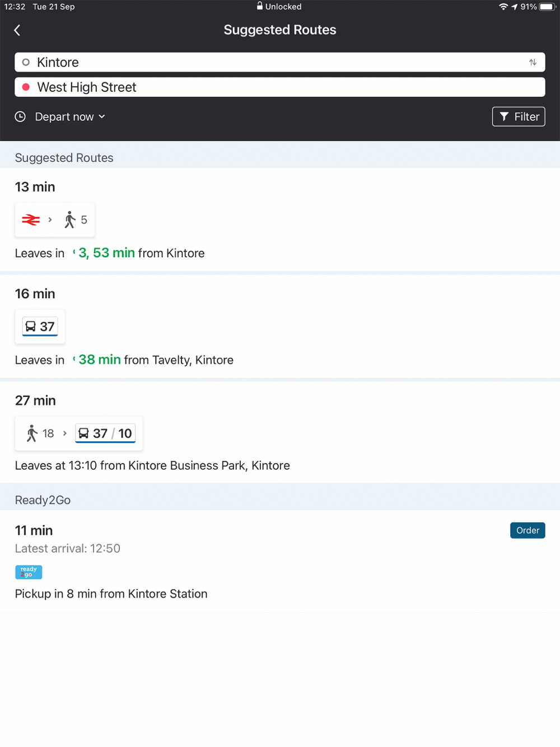Image resolution: width=560 pixels, height=747 pixels.
Task: Select the bus 37 route badge
Action: (x=40, y=326)
